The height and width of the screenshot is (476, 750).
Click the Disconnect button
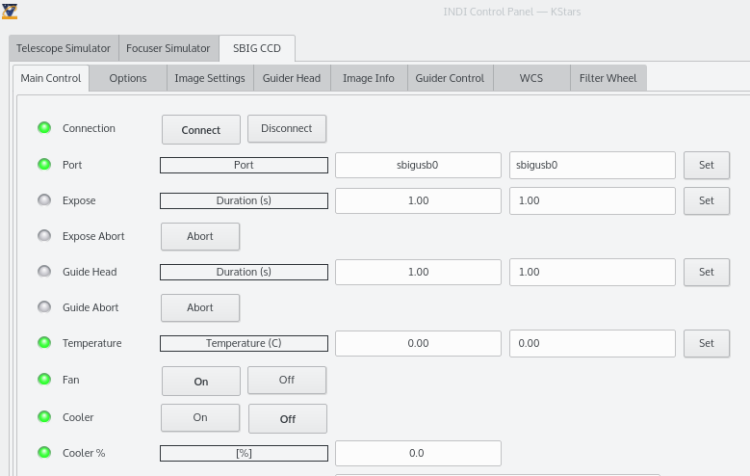pyautogui.click(x=287, y=129)
